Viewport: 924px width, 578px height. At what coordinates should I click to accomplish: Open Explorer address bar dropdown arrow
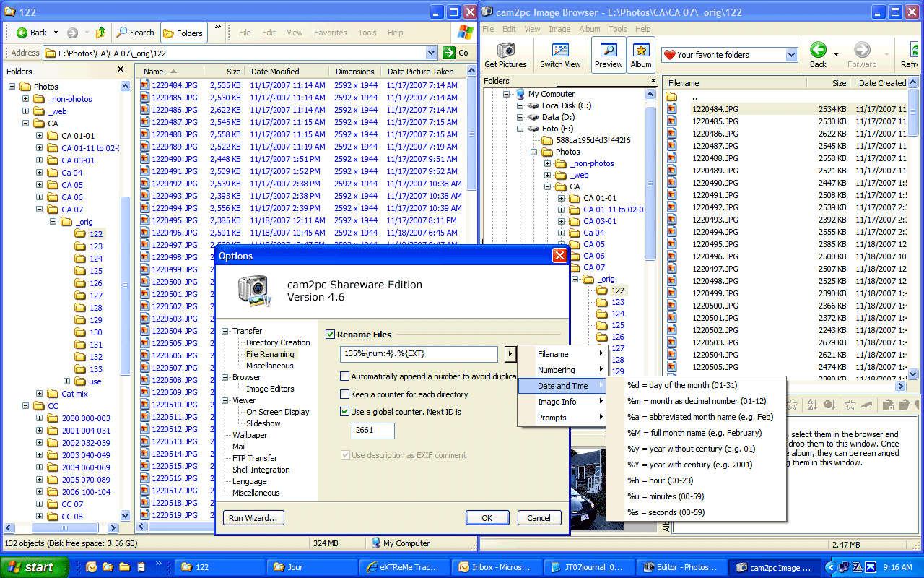432,53
